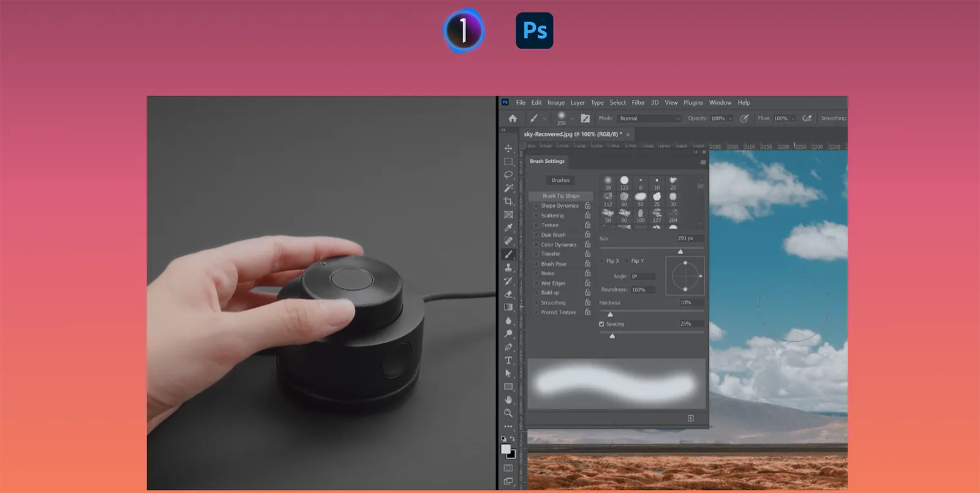Change screen mode icon at toolbar bottom
The image size is (980, 493).
(x=508, y=481)
